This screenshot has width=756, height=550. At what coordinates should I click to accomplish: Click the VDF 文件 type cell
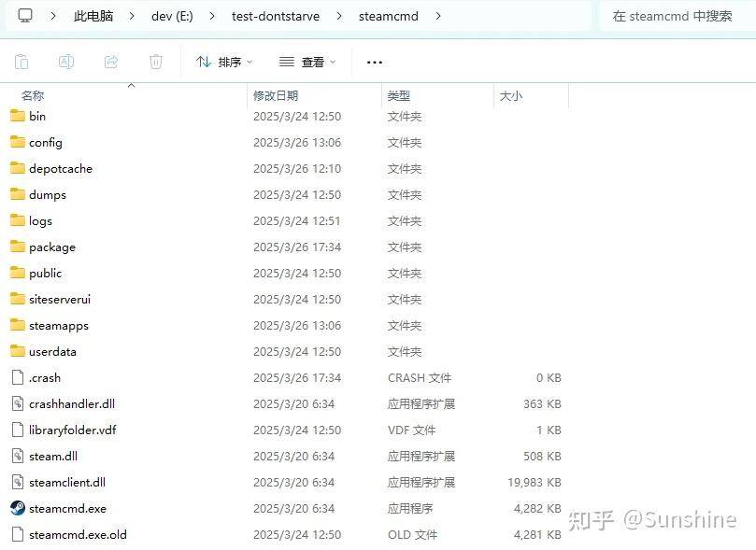pyautogui.click(x=412, y=430)
